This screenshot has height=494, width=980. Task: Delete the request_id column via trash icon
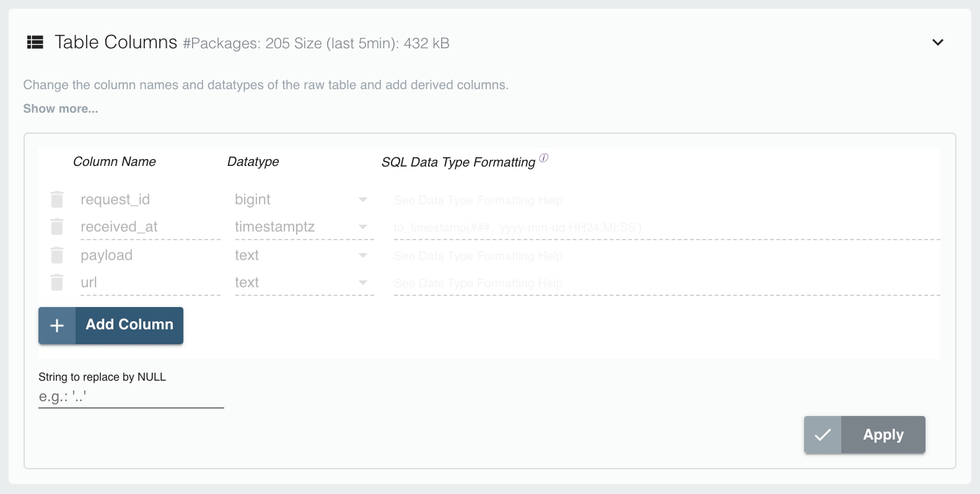57,199
